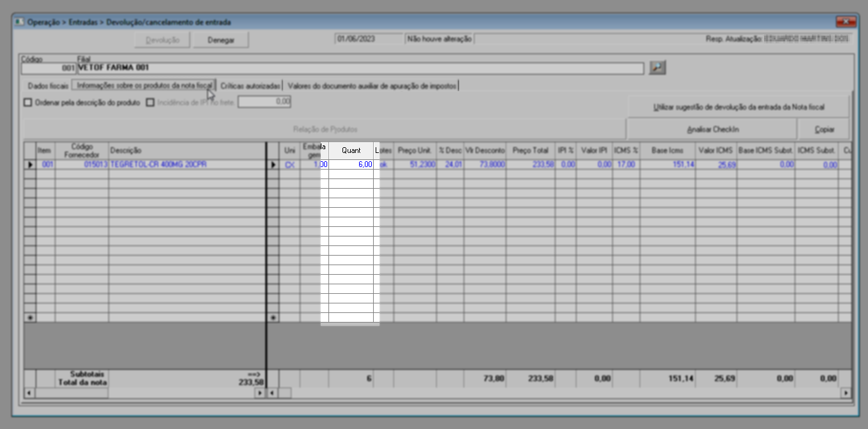
Task: Click right scroll arrow of right grid scrollbar
Action: tap(846, 393)
